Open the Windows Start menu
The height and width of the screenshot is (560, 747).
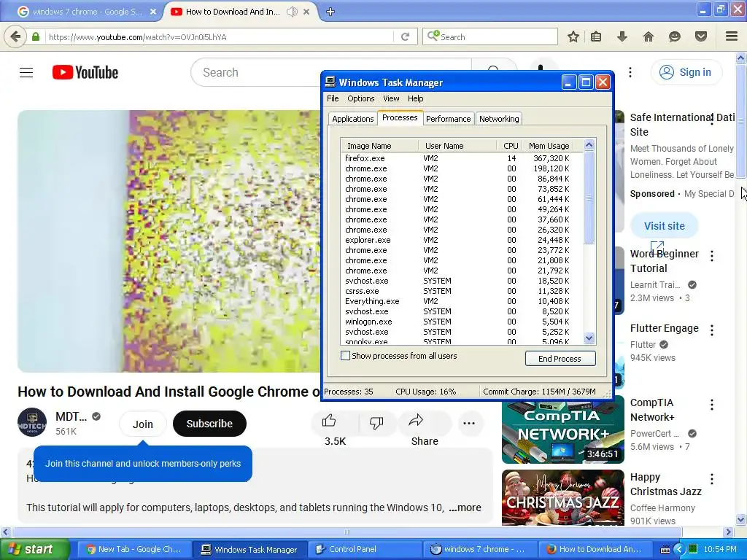pos(35,549)
